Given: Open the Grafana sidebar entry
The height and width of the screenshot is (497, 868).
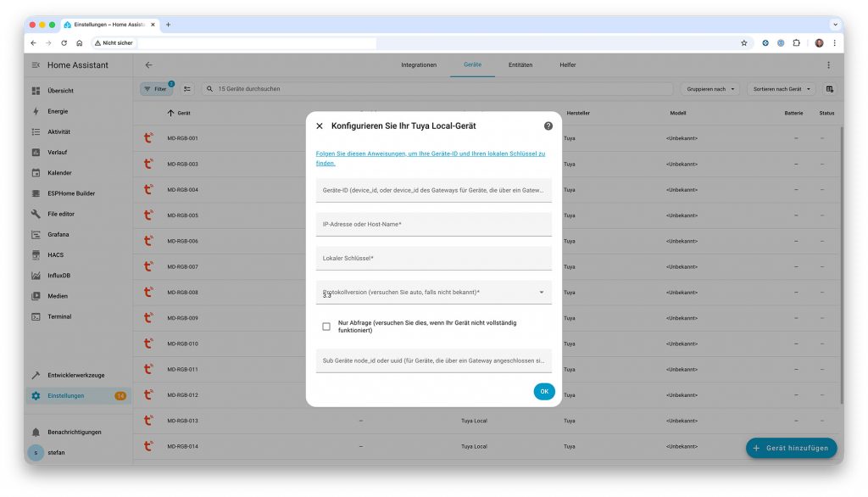Looking at the screenshot, I should (x=58, y=234).
